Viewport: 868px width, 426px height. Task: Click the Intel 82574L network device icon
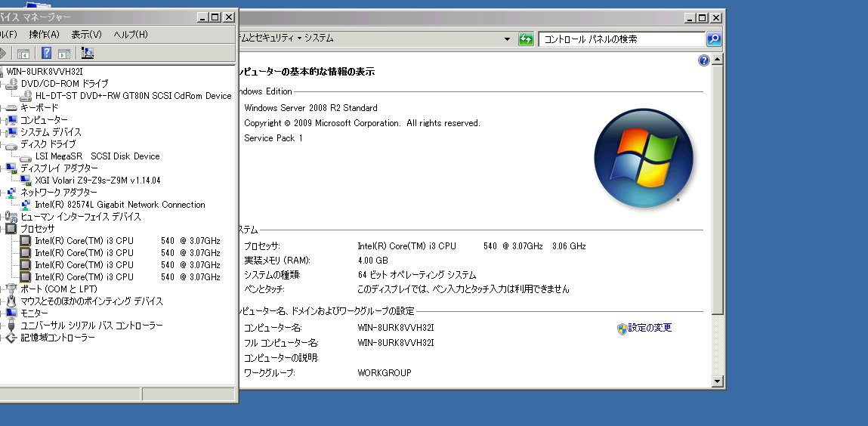[x=26, y=205]
